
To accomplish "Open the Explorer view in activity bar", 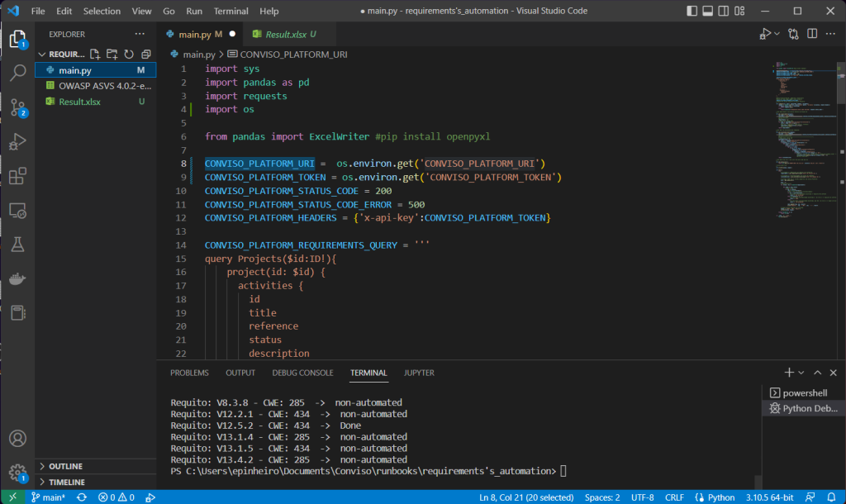I will coord(17,40).
